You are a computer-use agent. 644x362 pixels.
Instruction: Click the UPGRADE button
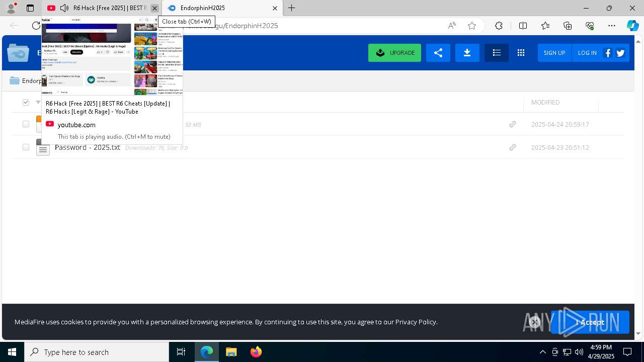click(394, 53)
